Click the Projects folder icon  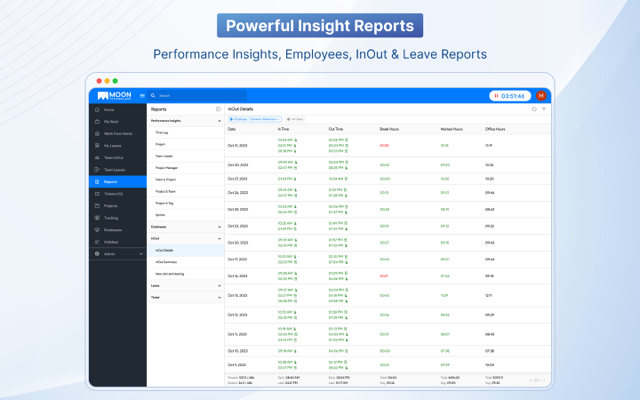pyautogui.click(x=97, y=206)
